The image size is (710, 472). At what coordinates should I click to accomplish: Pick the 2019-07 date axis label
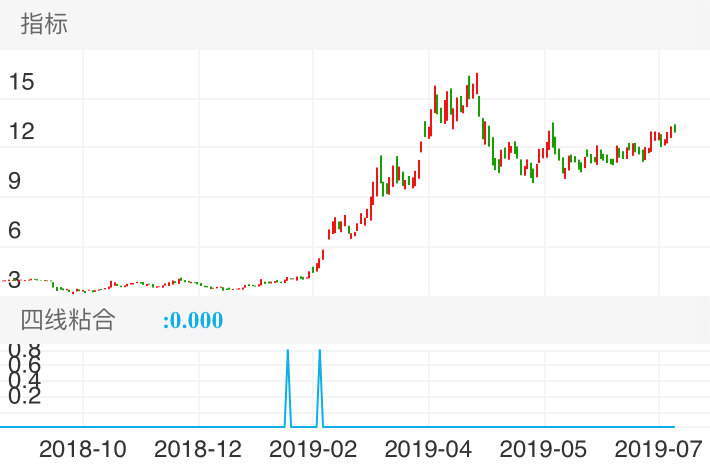[x=659, y=449]
